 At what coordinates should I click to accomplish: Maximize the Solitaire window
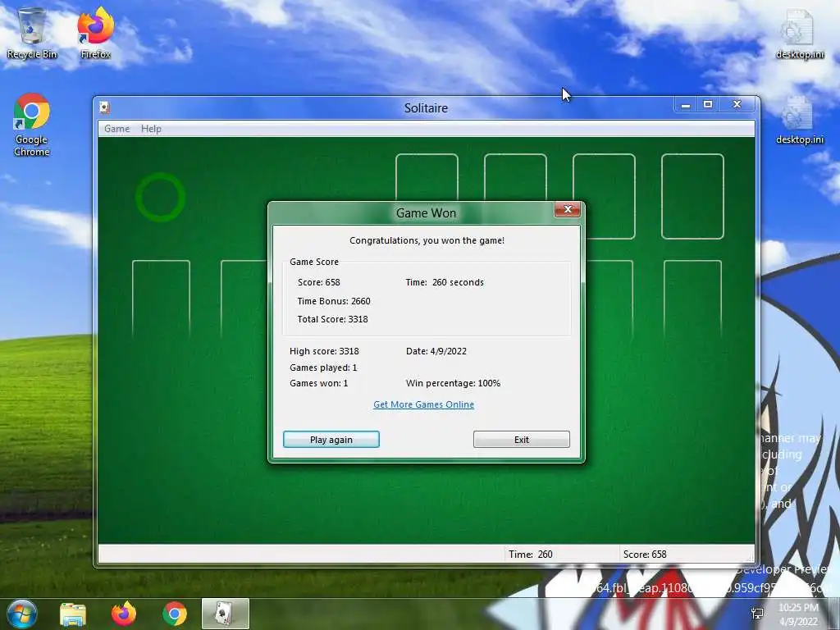[708, 104]
